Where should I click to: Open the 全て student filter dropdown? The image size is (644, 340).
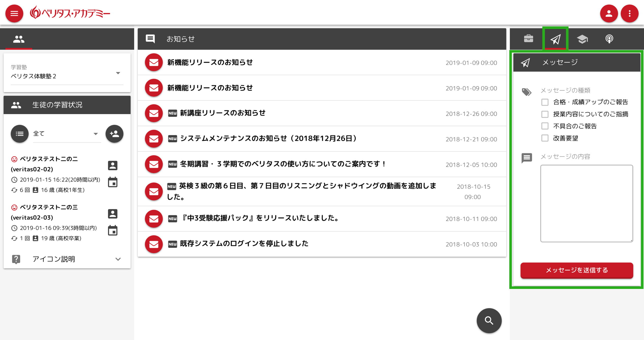[x=67, y=134]
